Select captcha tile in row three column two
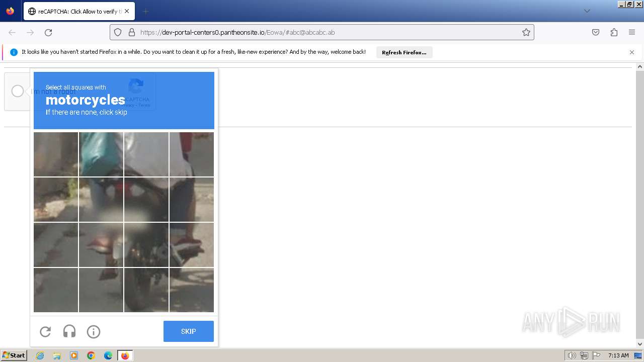This screenshot has width=644, height=362. point(101,245)
